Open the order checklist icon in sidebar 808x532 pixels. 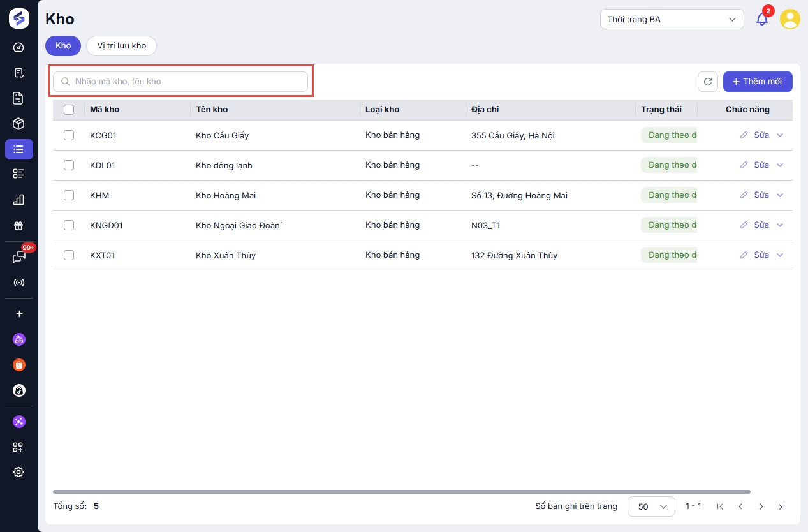point(18,73)
